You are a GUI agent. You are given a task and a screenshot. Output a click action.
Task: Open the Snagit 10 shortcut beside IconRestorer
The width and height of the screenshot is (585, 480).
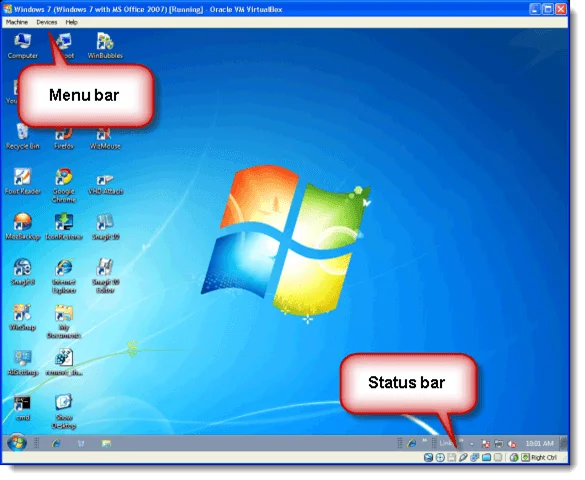coord(105,227)
